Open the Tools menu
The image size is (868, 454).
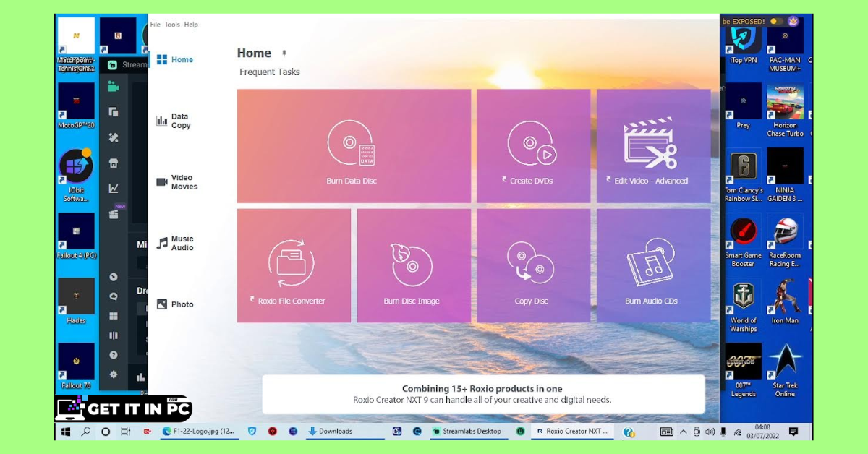tap(172, 25)
